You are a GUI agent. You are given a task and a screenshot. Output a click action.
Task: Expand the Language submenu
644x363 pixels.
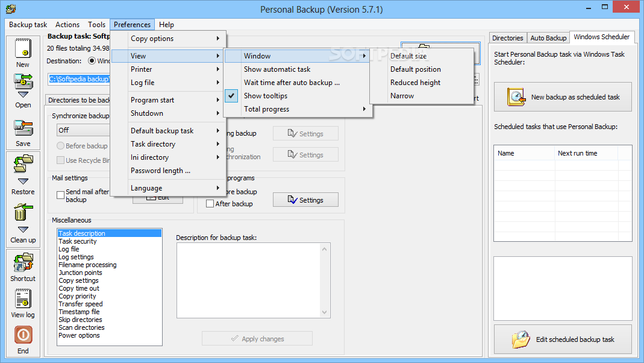point(168,188)
